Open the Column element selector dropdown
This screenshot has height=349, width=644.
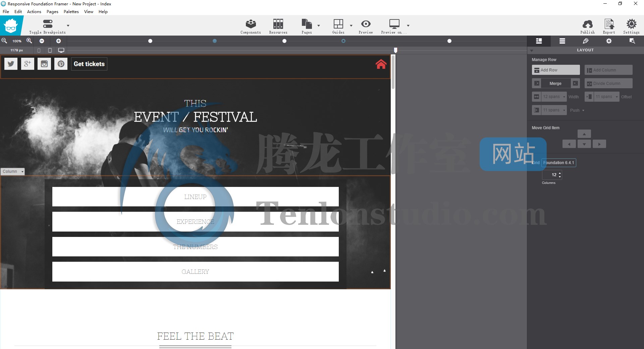pos(13,171)
